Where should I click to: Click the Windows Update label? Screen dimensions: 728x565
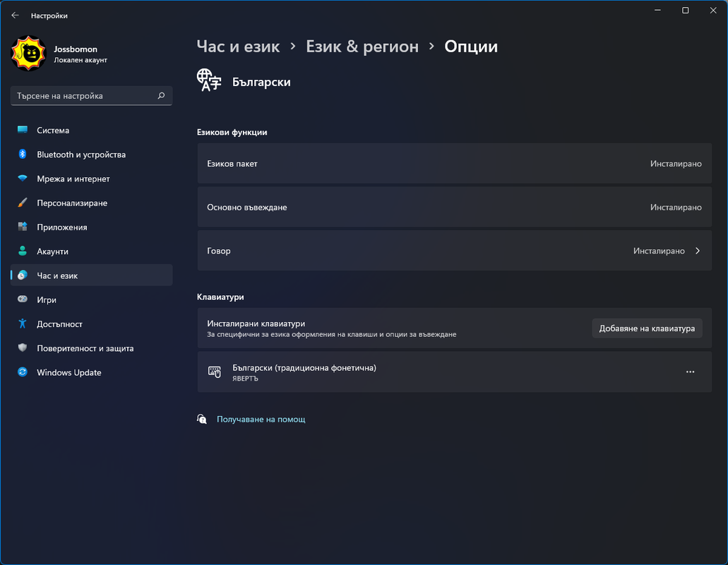68,372
